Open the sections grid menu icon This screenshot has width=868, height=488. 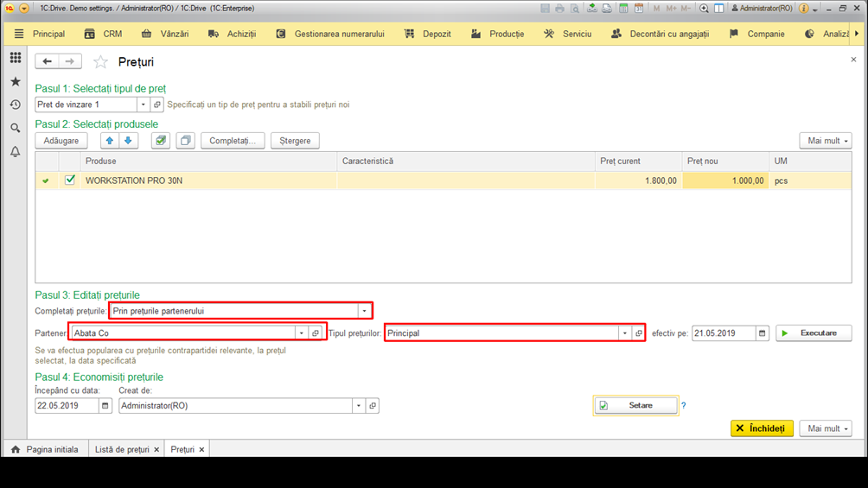click(16, 58)
